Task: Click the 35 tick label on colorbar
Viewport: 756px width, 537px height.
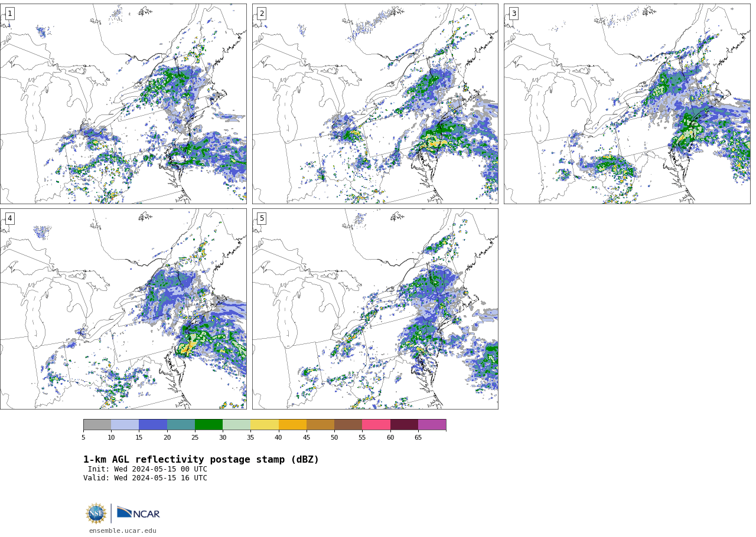Action: click(x=250, y=438)
